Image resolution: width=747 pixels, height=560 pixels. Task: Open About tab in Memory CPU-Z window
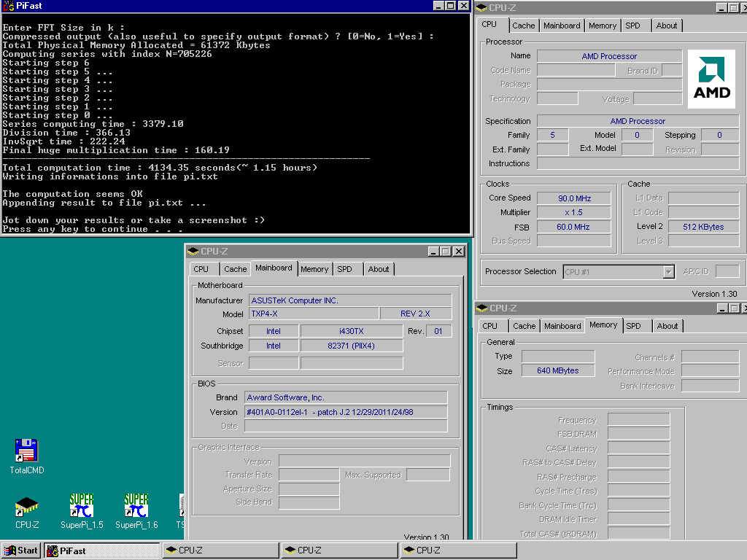[x=667, y=326]
